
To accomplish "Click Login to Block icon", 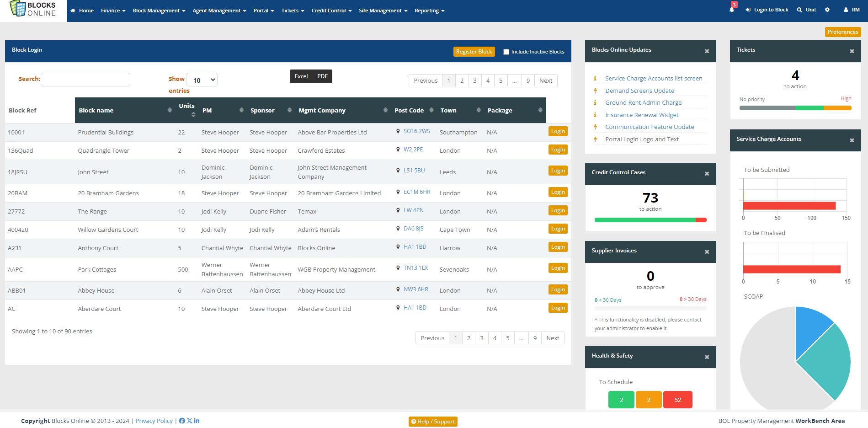I will 748,10.
